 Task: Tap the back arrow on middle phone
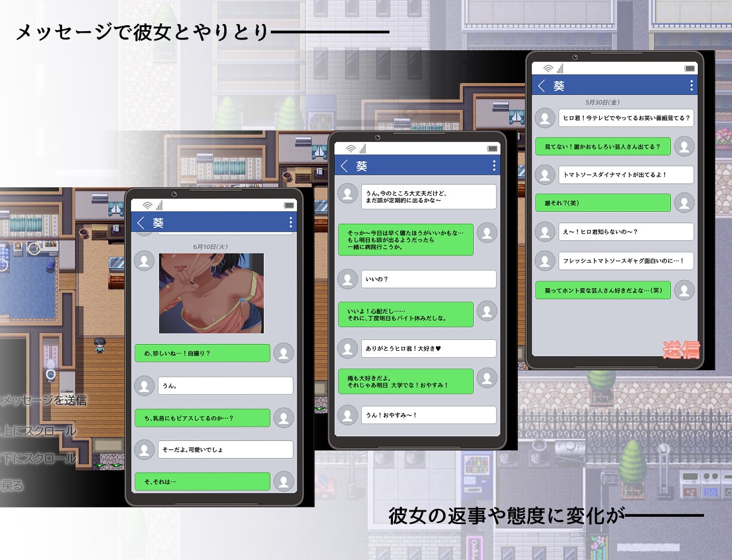click(344, 166)
